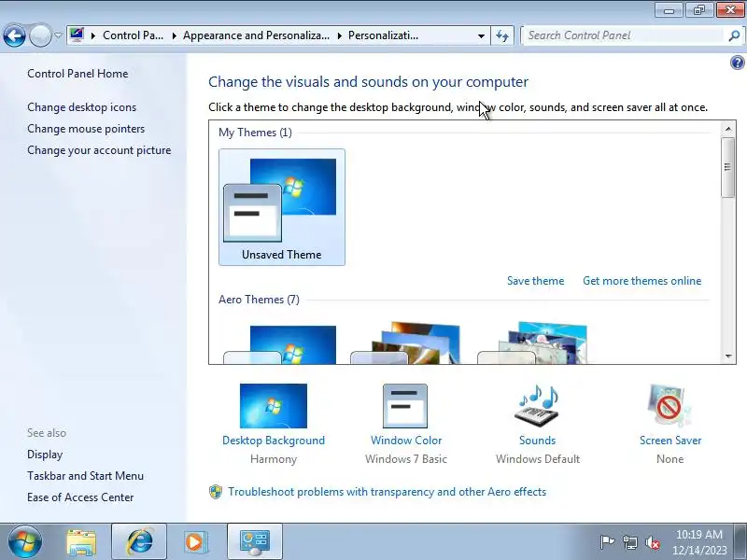Viewport: 747px width, 560px height.
Task: Click the themes list scrollbar thumb
Action: [727, 167]
